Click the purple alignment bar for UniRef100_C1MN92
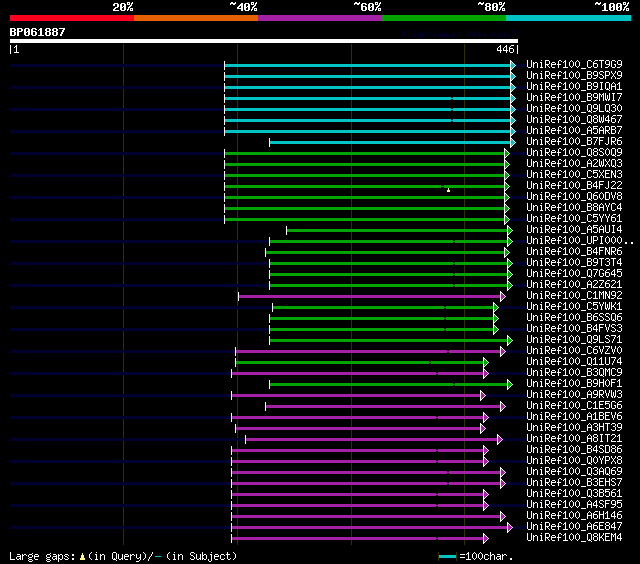640x564 pixels. click(x=369, y=297)
